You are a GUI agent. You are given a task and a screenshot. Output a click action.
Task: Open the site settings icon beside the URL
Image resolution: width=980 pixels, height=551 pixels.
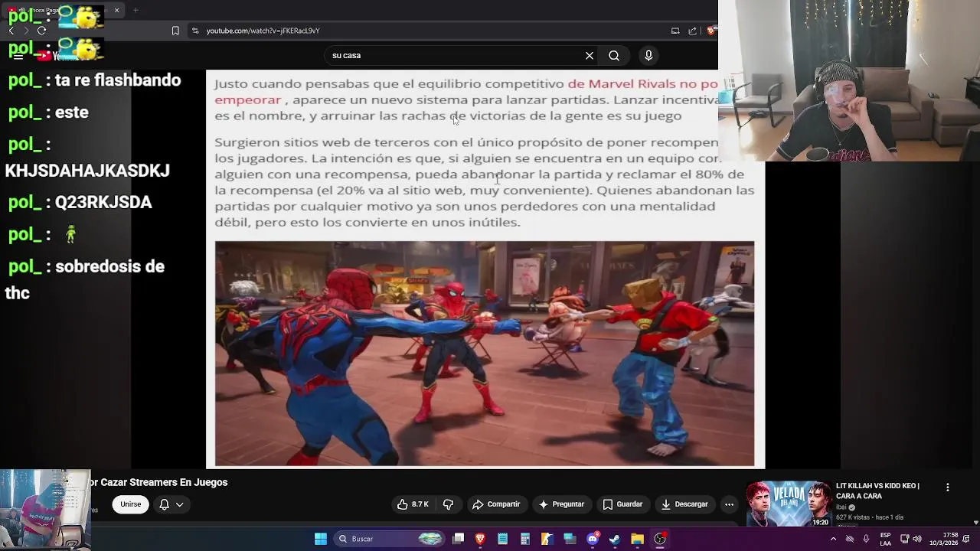coord(195,31)
